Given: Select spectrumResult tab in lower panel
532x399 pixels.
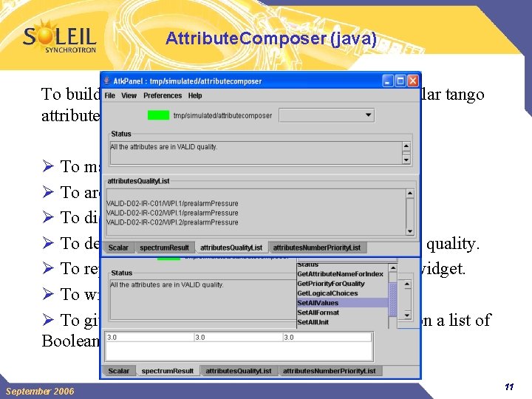Looking at the screenshot, I should 168,371.
